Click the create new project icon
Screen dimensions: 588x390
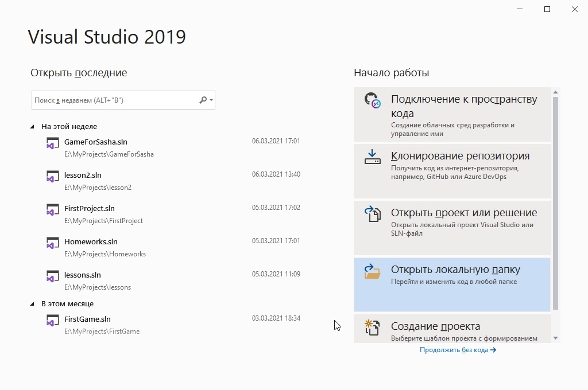(x=372, y=327)
